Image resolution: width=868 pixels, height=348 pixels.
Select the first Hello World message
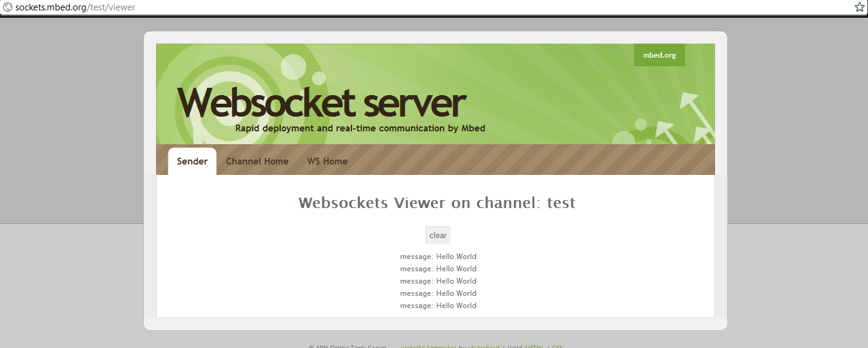click(x=438, y=257)
